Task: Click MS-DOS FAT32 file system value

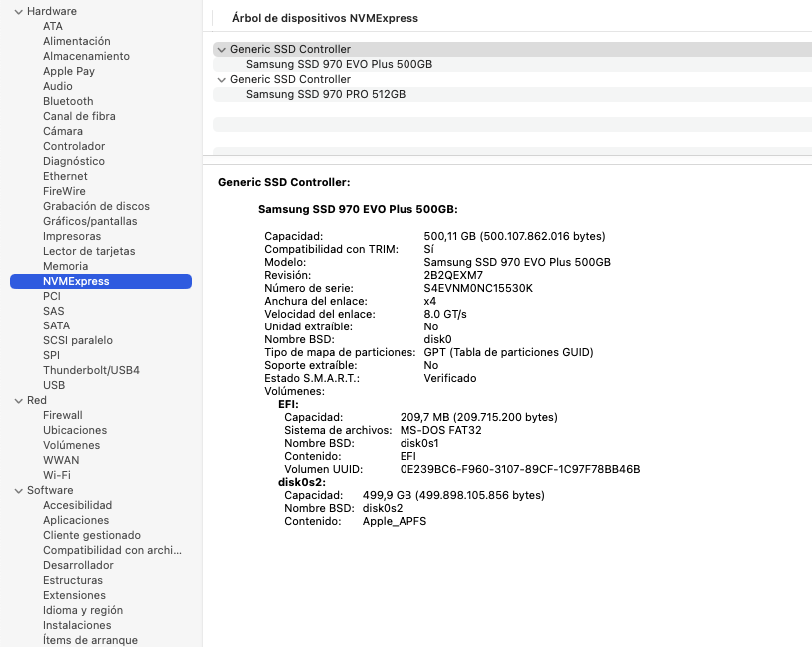Action: coord(441,431)
